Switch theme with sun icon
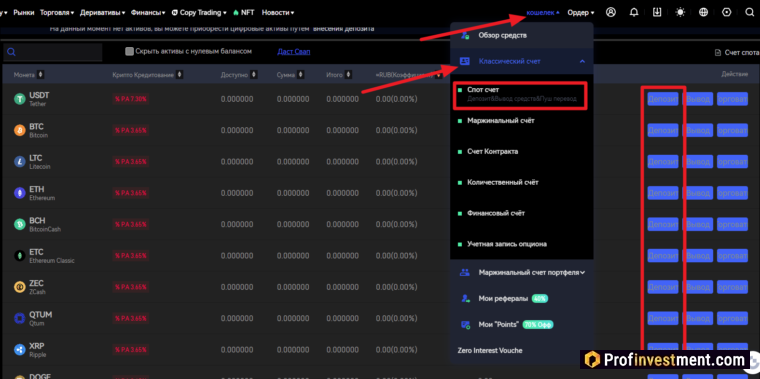Screen dimensions: 760x379 [681, 13]
